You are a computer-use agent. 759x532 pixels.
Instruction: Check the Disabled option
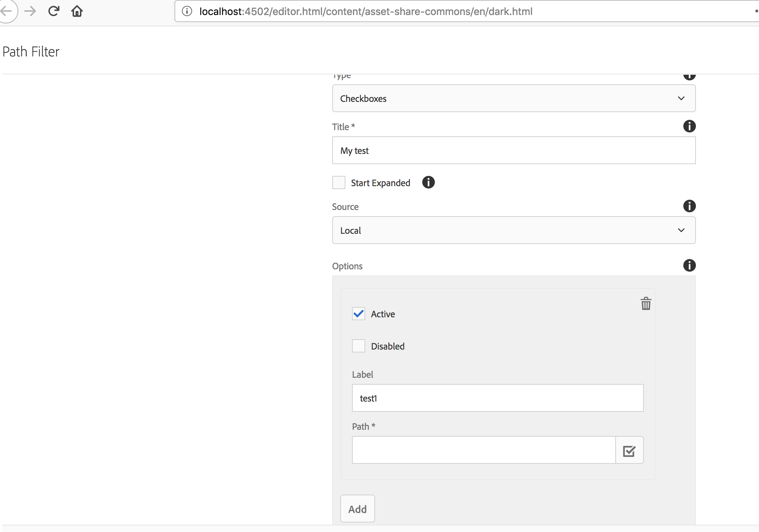[358, 346]
